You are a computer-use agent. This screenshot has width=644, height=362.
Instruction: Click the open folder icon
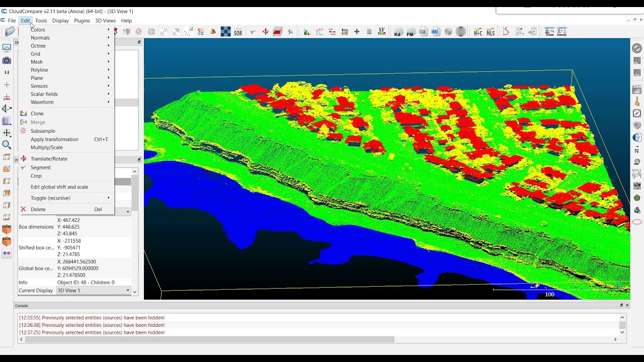pyautogui.click(x=10, y=32)
